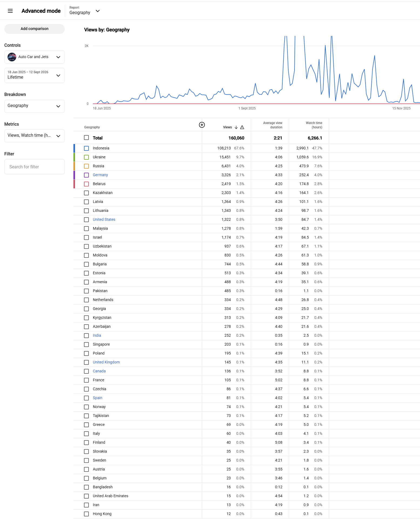The height and width of the screenshot is (531, 420).
Task: Click the Russia orange color bar
Action: (x=74, y=166)
